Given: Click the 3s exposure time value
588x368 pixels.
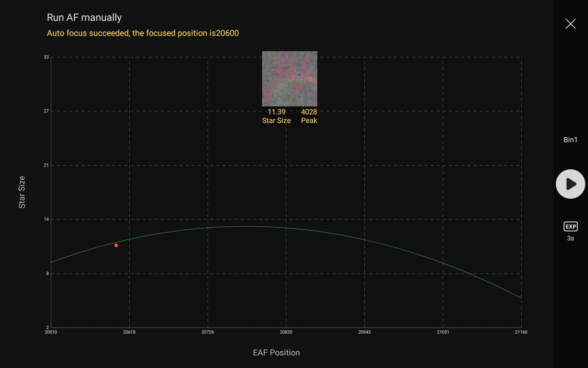Looking at the screenshot, I should coord(570,238).
